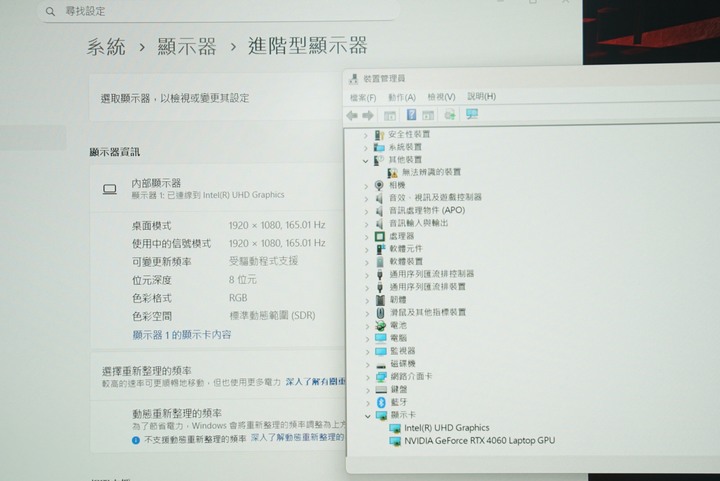Screen dimensions: 720x481
Task: Click the 處理器 processor category icon
Action: pos(380,236)
